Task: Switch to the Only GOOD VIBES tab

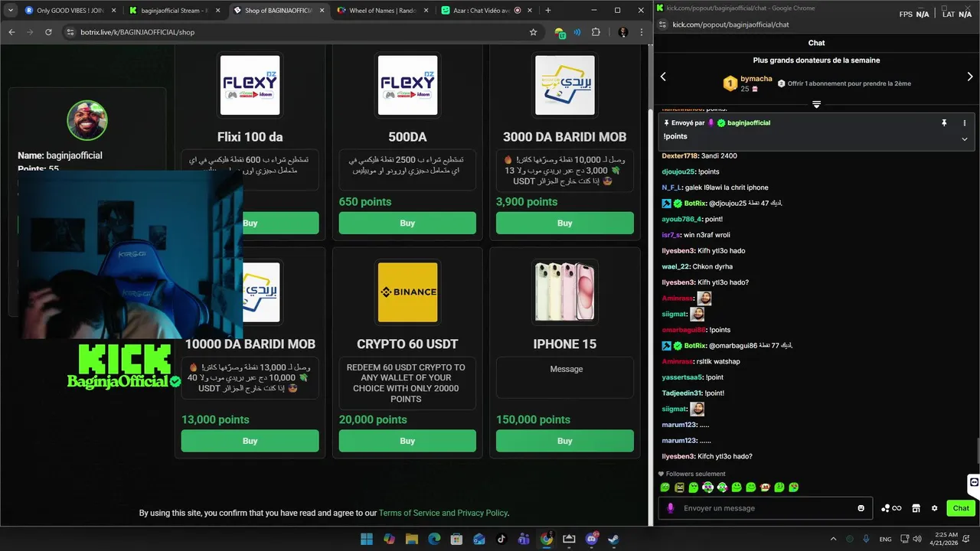Action: [x=70, y=11]
